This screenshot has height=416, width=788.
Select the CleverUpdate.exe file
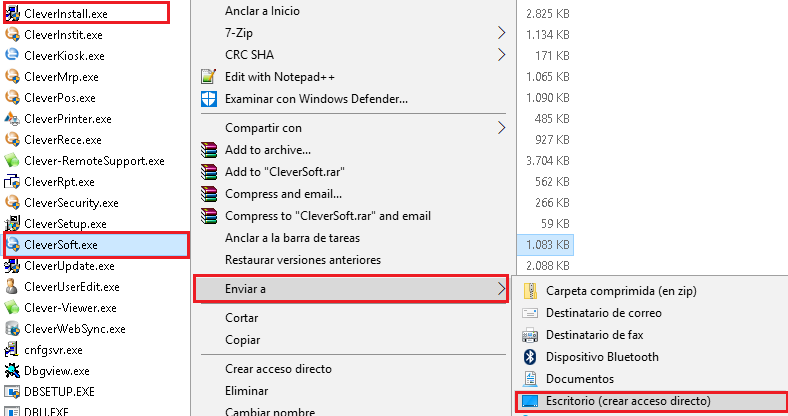pyautogui.click(x=69, y=265)
